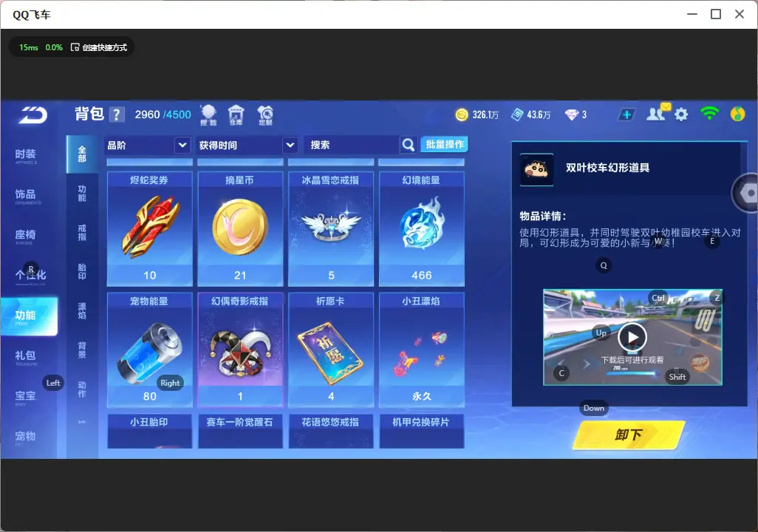The width and height of the screenshot is (758, 532).
Task: Select the 戒指 ring sub-tab
Action: pyautogui.click(x=82, y=233)
